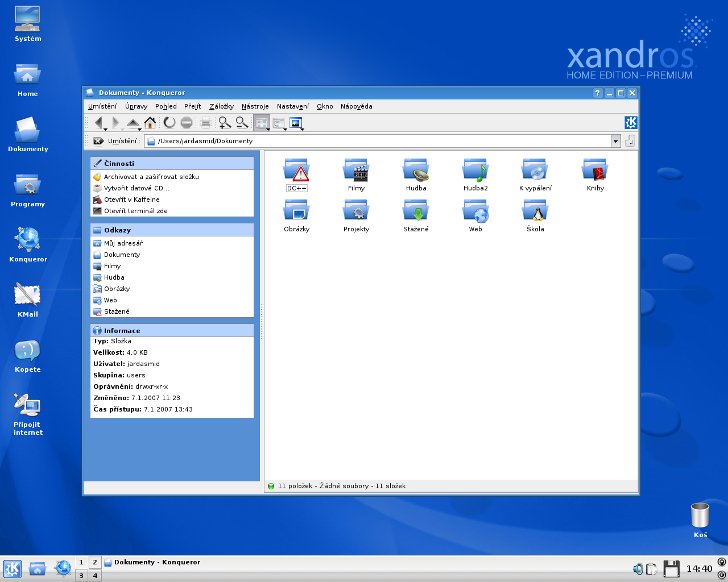Click the image preview toolbar button

(295, 122)
